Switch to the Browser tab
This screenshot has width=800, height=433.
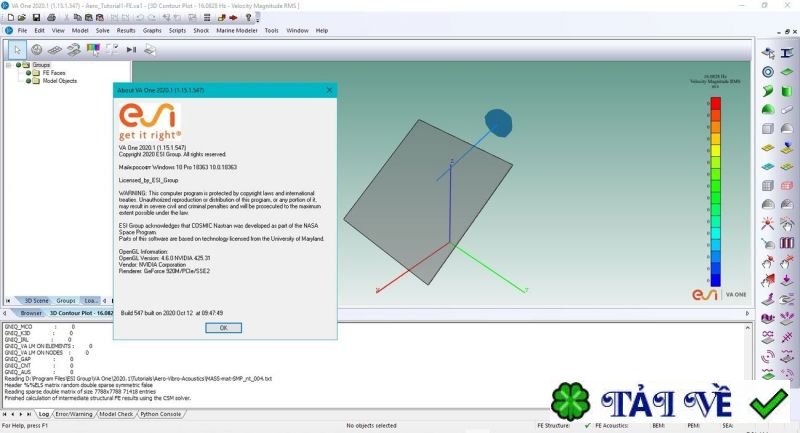click(31, 313)
